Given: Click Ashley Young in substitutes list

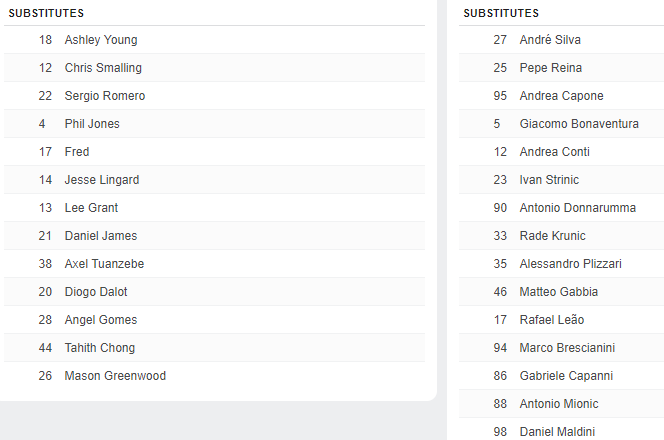Looking at the screenshot, I should (101, 40).
